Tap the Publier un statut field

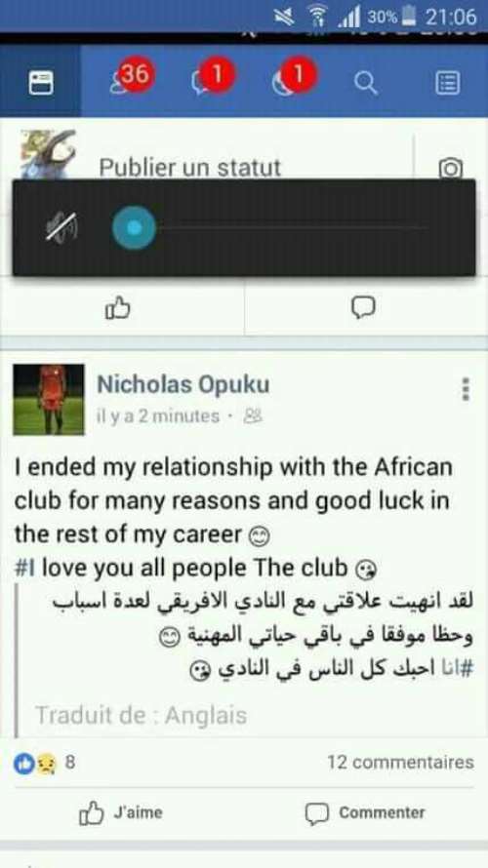(x=190, y=168)
